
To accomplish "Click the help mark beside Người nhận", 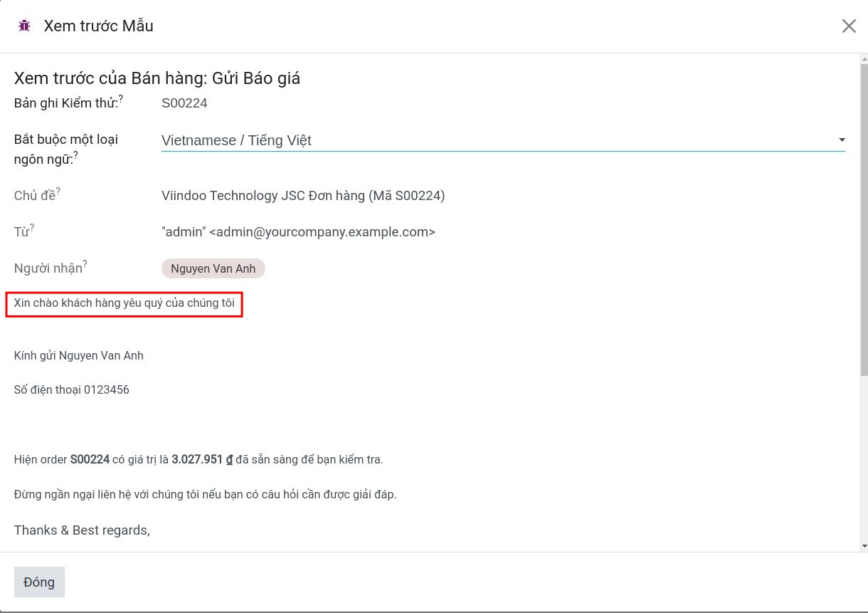I will (x=85, y=264).
